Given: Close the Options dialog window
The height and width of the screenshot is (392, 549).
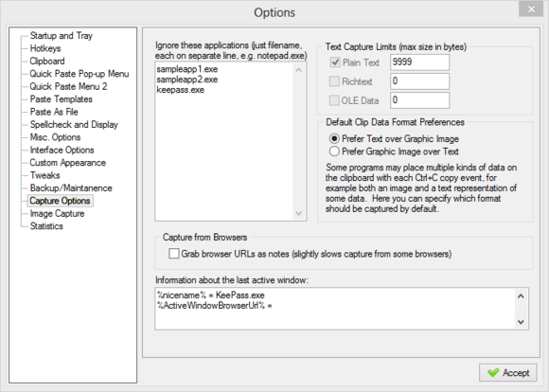Looking at the screenshot, I should pos(531,9).
